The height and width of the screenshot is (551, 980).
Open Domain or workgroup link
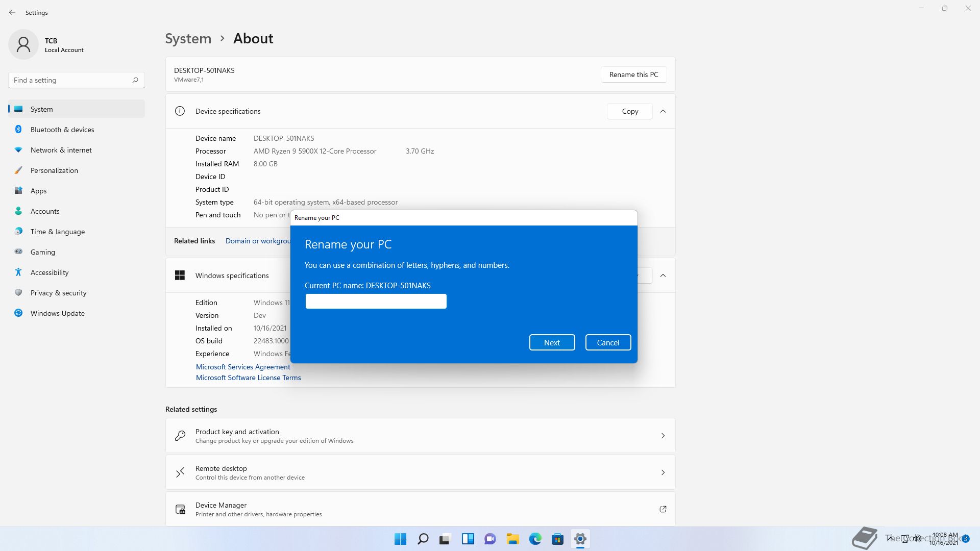pos(258,241)
